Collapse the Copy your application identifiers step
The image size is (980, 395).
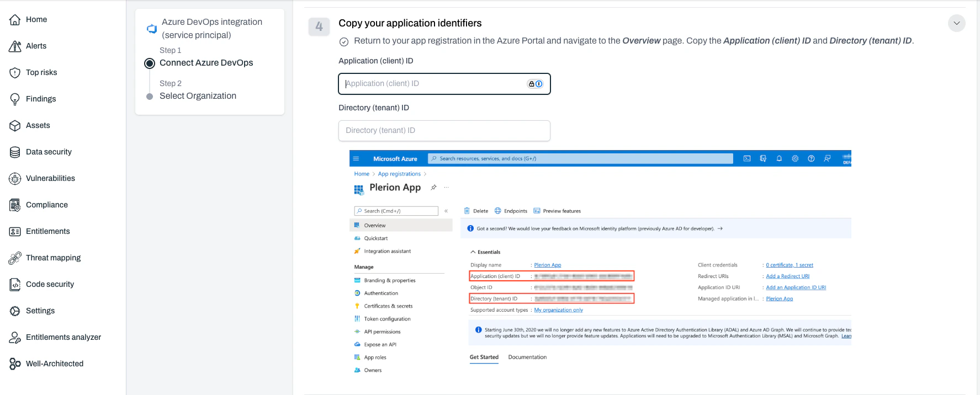956,23
